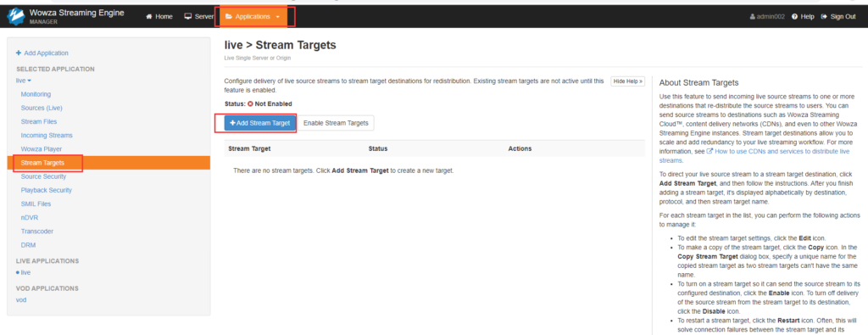This screenshot has width=868, height=335.
Task: Click 'There are no stream targets' message
Action: pos(343,170)
